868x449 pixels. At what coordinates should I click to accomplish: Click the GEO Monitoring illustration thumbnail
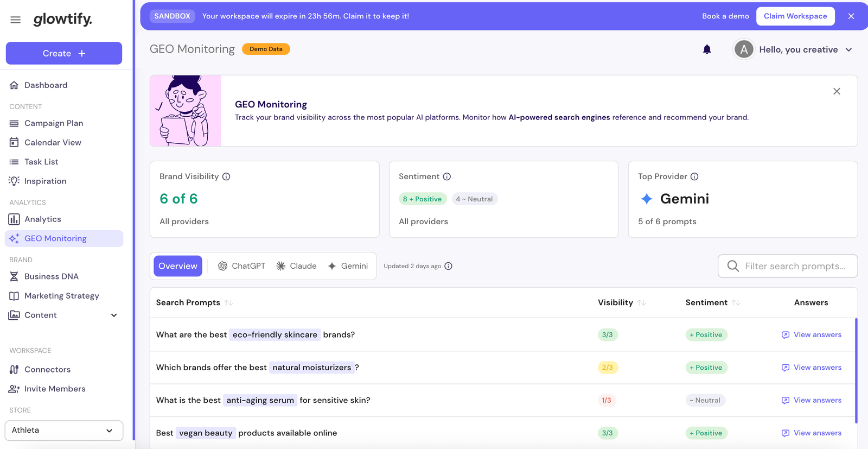coord(186,111)
